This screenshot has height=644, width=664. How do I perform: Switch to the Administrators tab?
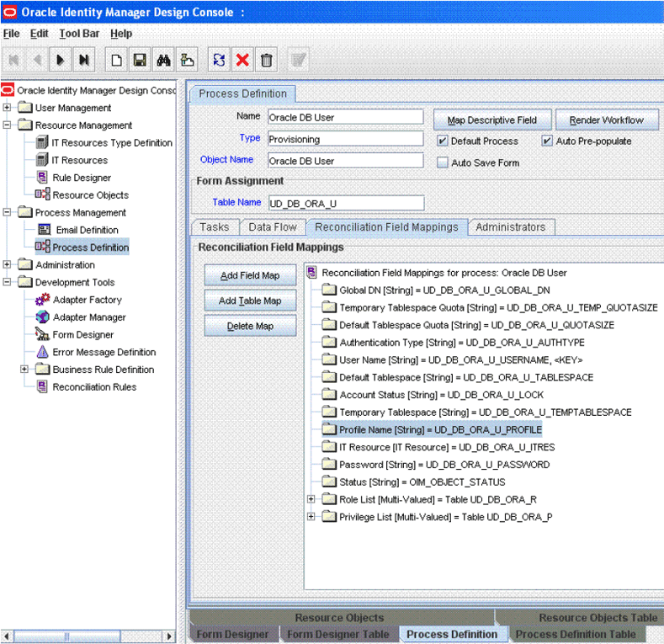[x=511, y=227]
